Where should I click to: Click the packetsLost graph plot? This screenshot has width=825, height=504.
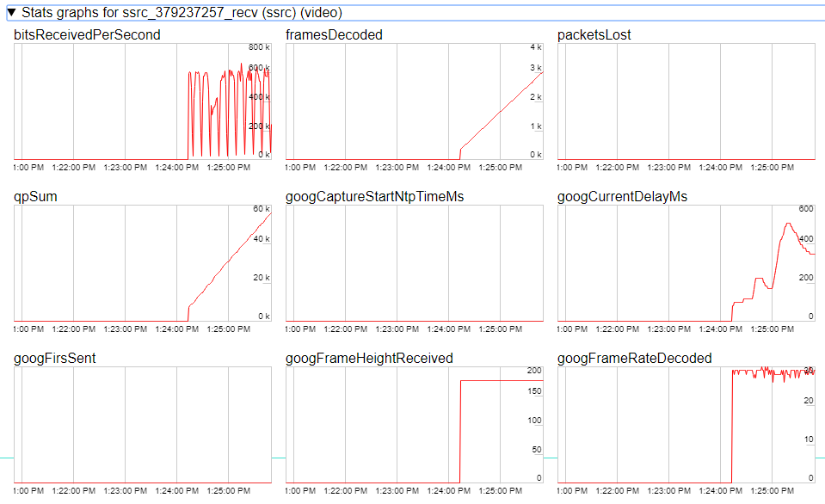(686, 101)
